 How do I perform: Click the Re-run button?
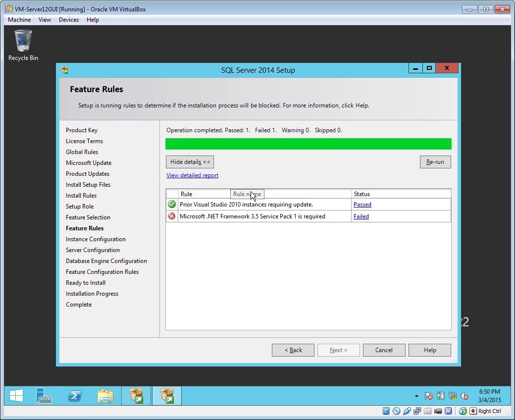tap(435, 162)
